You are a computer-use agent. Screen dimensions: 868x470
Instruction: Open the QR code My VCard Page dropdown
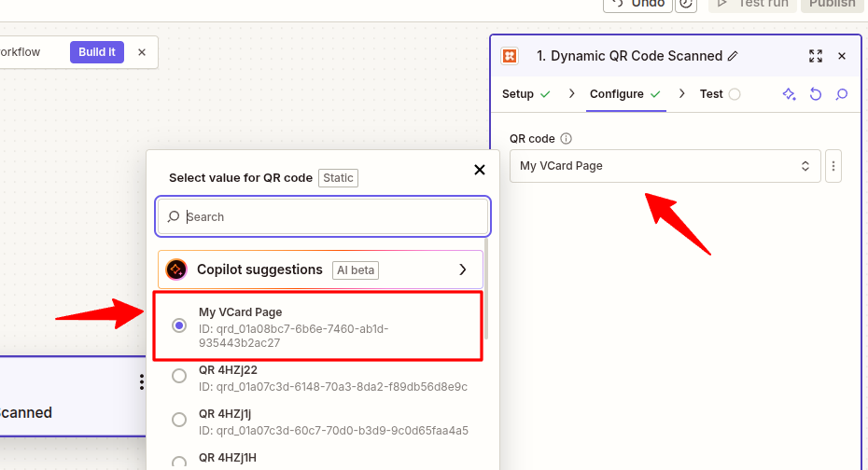(665, 166)
